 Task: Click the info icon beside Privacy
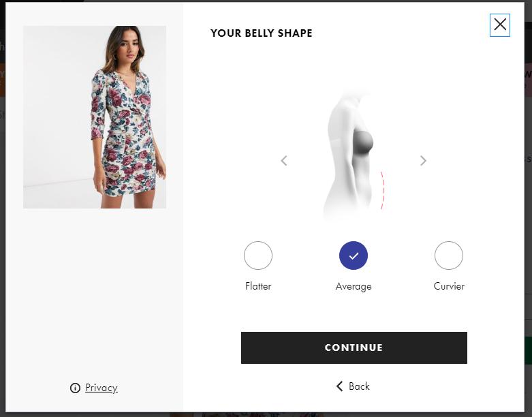(x=75, y=388)
